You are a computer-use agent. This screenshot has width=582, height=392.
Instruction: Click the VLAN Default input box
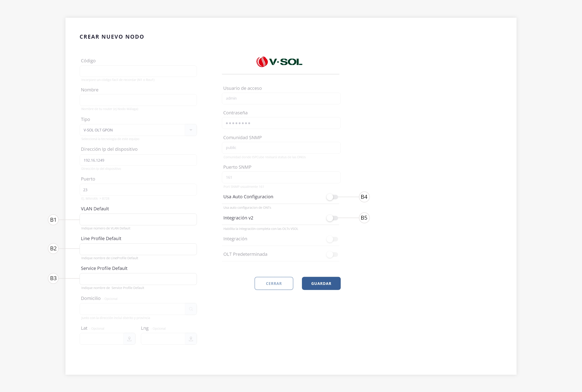click(x=138, y=219)
